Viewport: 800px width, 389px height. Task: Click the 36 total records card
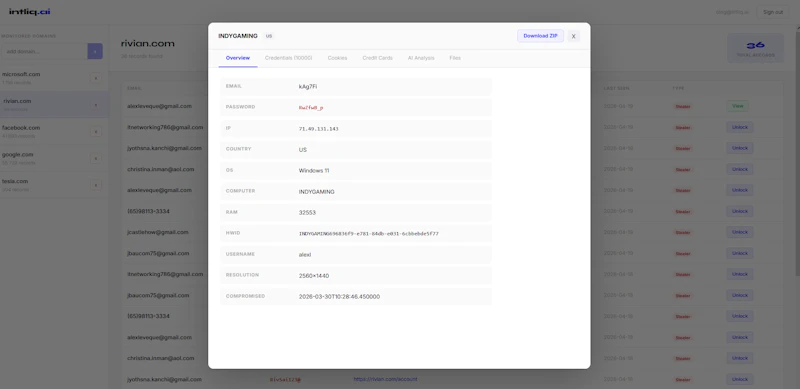pos(755,48)
